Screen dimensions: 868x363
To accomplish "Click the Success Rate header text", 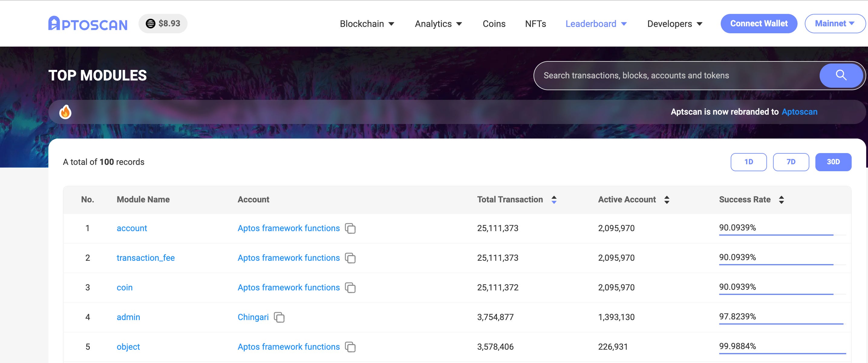I will tap(745, 200).
